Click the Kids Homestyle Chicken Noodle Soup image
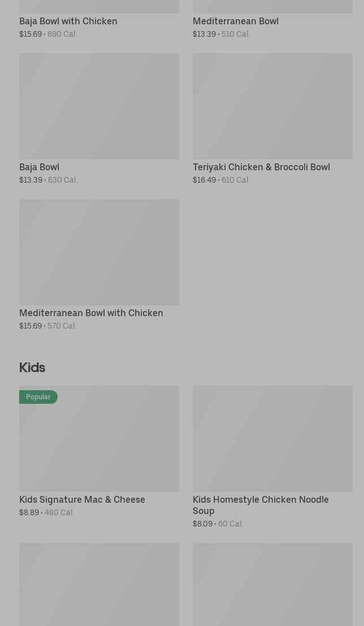Image resolution: width=364 pixels, height=626 pixels. point(272,438)
